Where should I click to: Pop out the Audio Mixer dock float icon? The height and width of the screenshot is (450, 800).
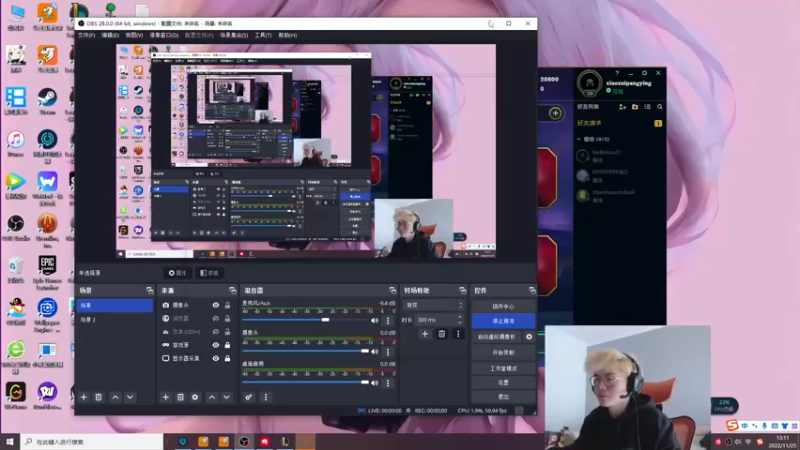pos(392,290)
